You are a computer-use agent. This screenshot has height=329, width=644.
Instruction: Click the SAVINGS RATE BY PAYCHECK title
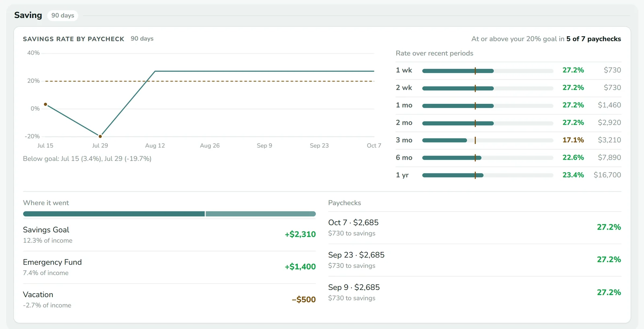click(x=74, y=39)
